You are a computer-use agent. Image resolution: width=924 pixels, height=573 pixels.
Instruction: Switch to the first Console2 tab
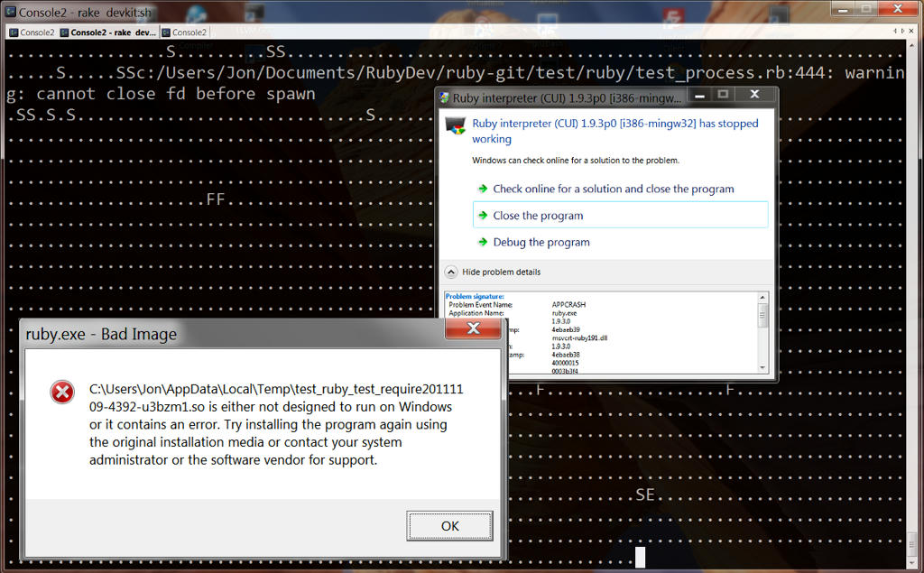tap(32, 32)
